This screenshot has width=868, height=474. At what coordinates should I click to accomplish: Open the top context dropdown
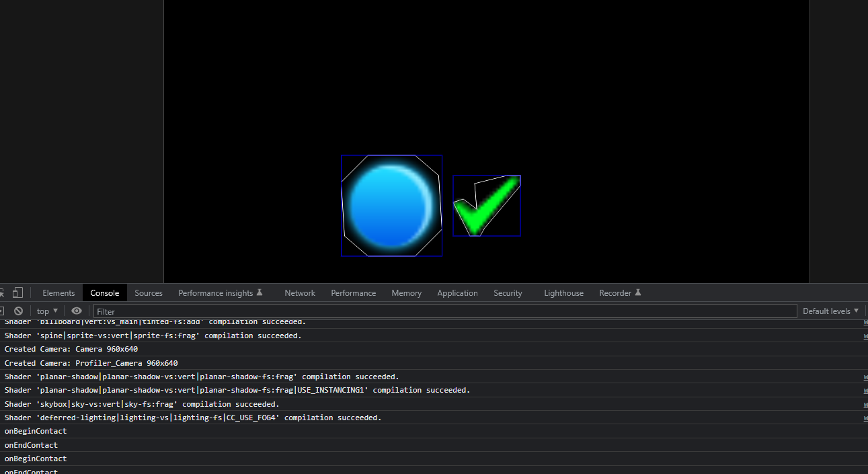click(47, 311)
